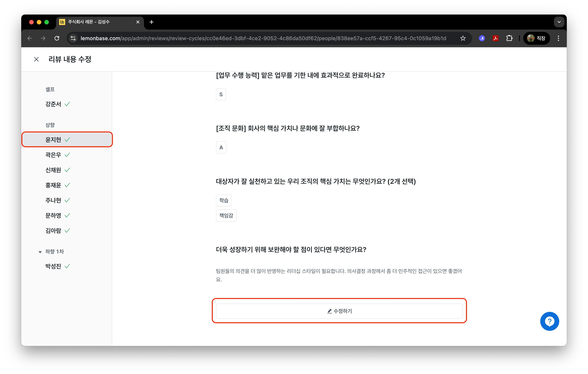Click the A rating chip

pyautogui.click(x=221, y=148)
